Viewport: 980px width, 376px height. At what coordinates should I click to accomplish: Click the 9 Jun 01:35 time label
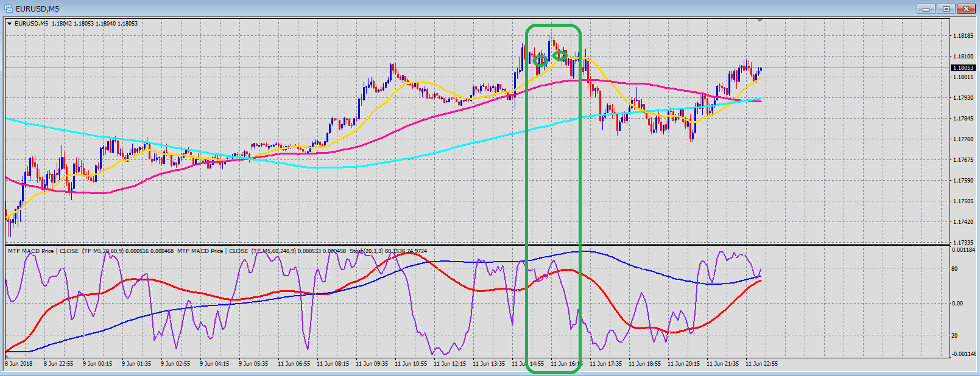pyautogui.click(x=136, y=364)
